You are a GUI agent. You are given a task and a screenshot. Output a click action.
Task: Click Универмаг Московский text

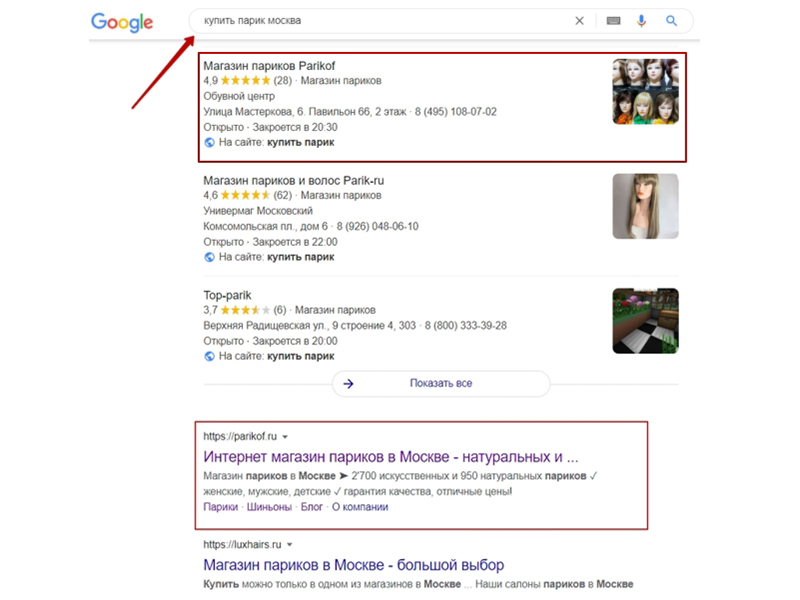(258, 211)
